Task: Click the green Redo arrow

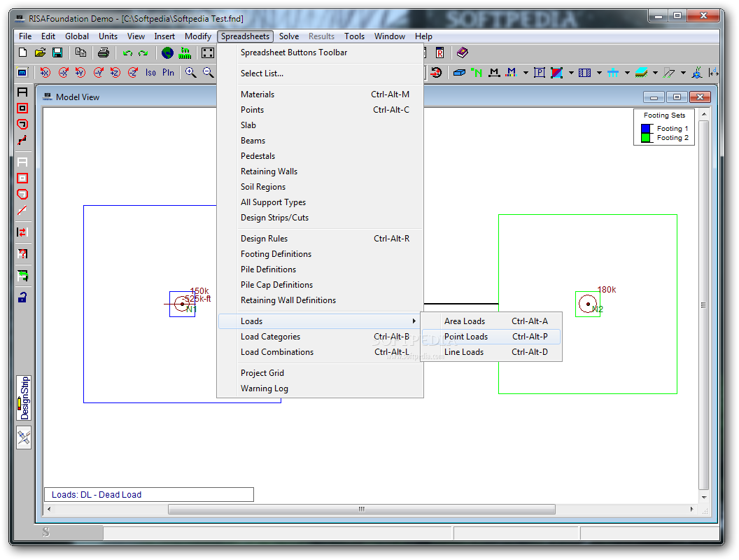Action: coord(143,53)
